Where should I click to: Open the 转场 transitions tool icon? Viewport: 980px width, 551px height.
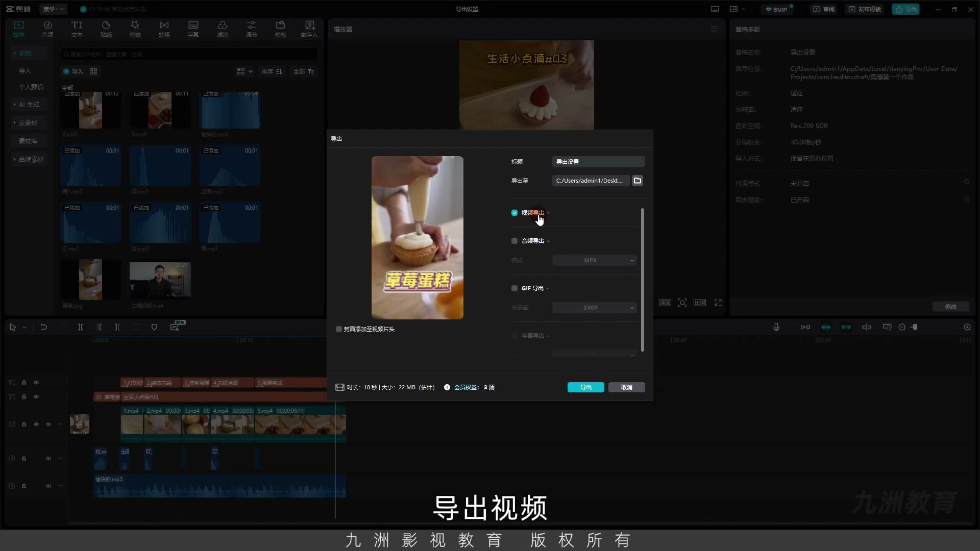point(164,29)
